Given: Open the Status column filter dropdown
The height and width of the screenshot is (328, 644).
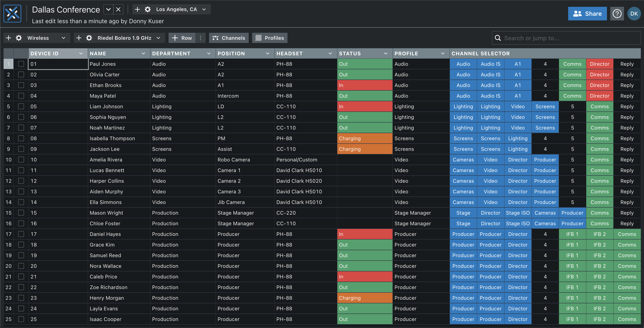Looking at the screenshot, I should tap(386, 53).
